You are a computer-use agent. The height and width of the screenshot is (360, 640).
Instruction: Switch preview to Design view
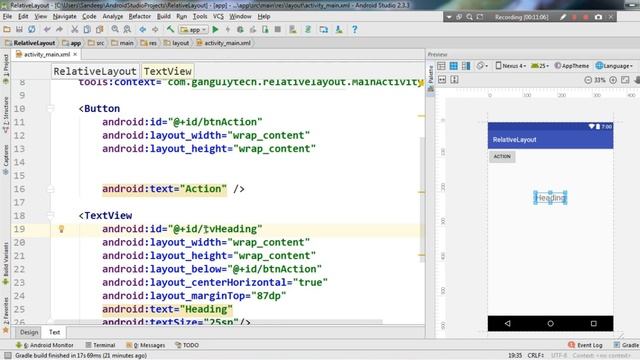click(441, 66)
